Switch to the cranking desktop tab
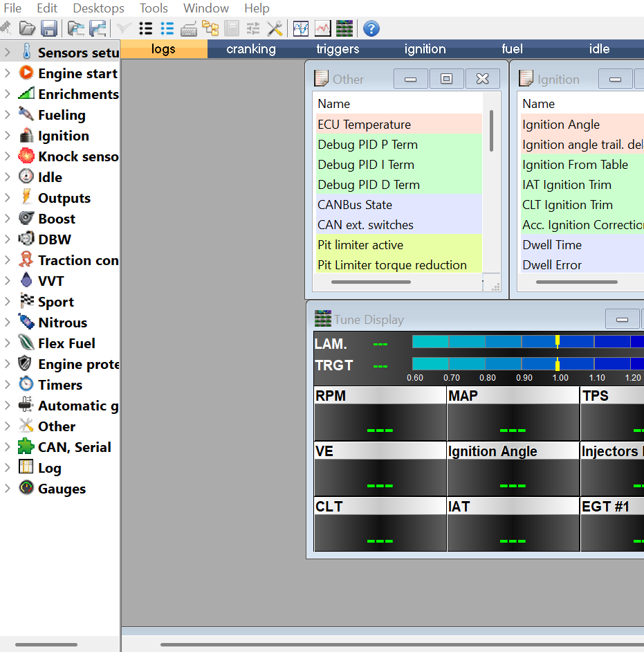Image resolution: width=644 pixels, height=652 pixels. tap(251, 49)
